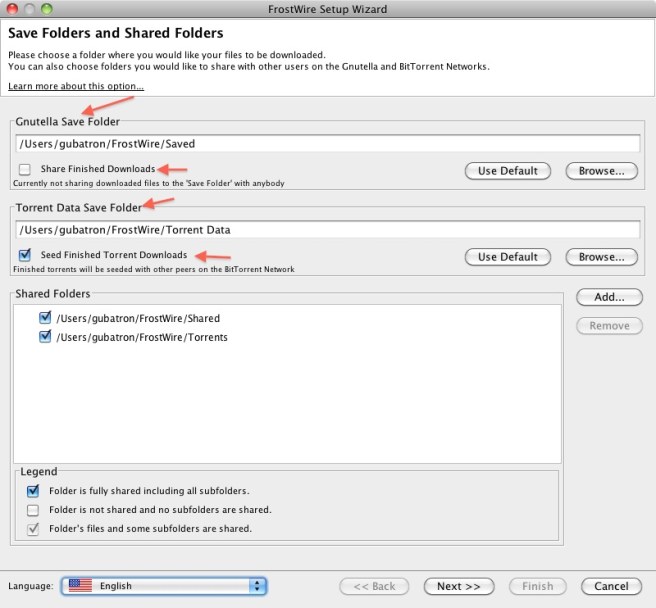Click the Gnutella save path text field
The image size is (656, 608).
click(327, 144)
